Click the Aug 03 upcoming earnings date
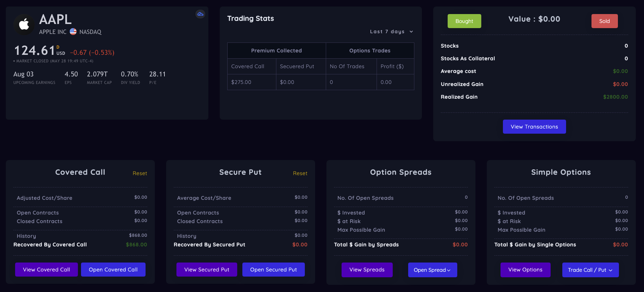The height and width of the screenshot is (292, 644). tap(23, 74)
